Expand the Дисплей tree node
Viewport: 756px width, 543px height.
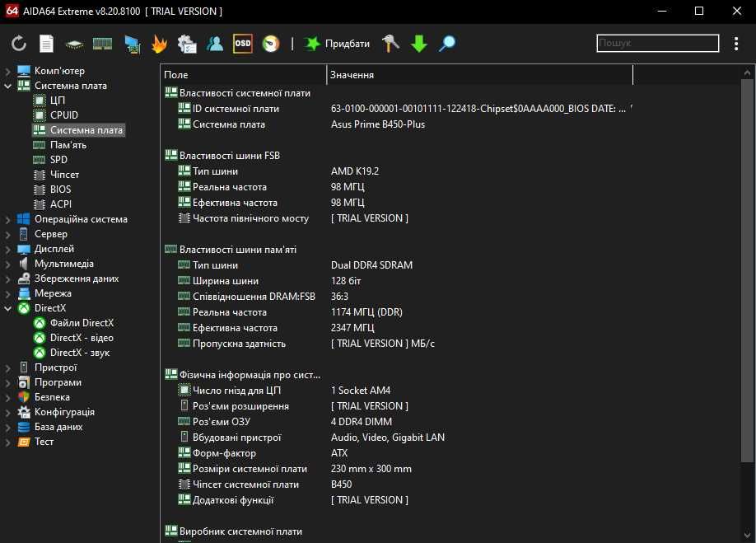7,250
